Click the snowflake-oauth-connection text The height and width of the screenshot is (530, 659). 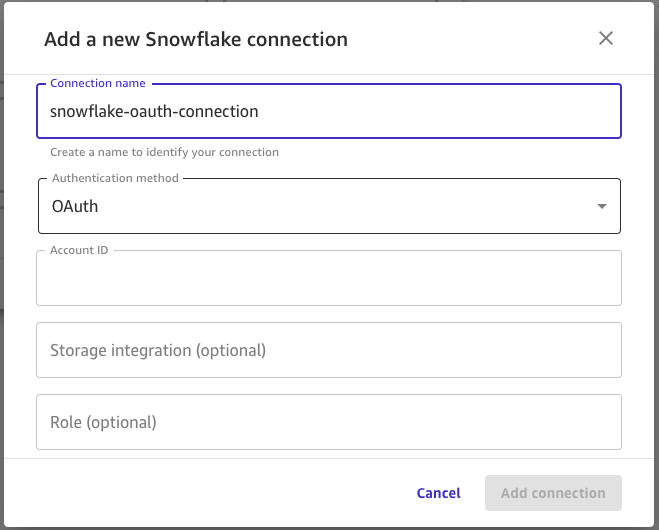click(x=154, y=111)
